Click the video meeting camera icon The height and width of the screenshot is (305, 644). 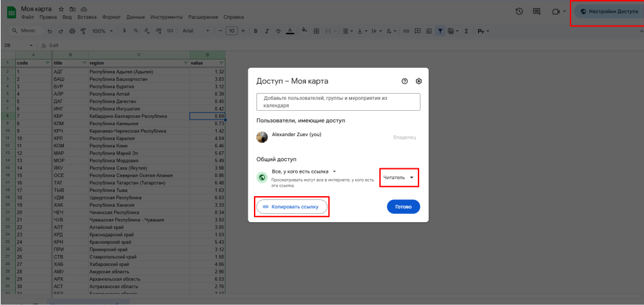(x=556, y=11)
